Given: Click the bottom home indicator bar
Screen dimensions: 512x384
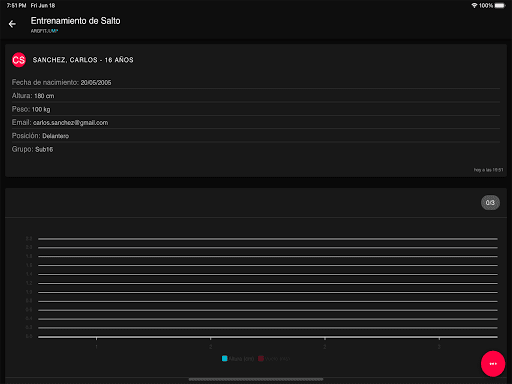Looking at the screenshot, I should point(256,379).
